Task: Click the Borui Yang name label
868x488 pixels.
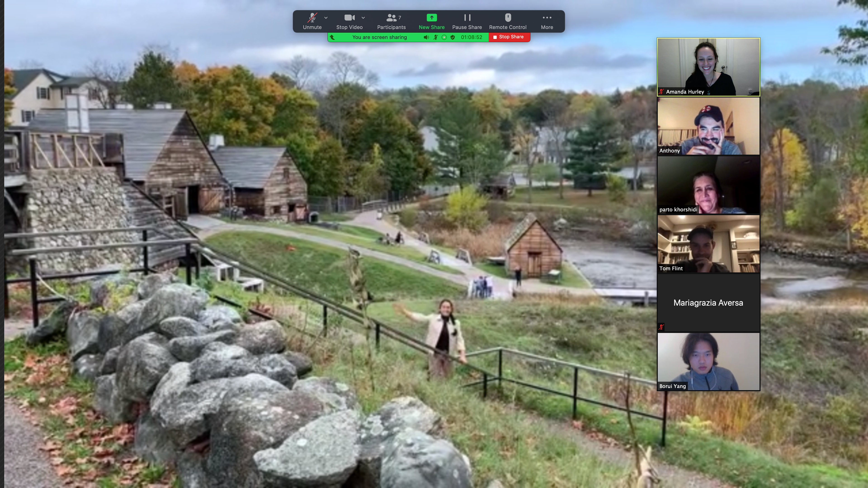Action: coord(672,386)
